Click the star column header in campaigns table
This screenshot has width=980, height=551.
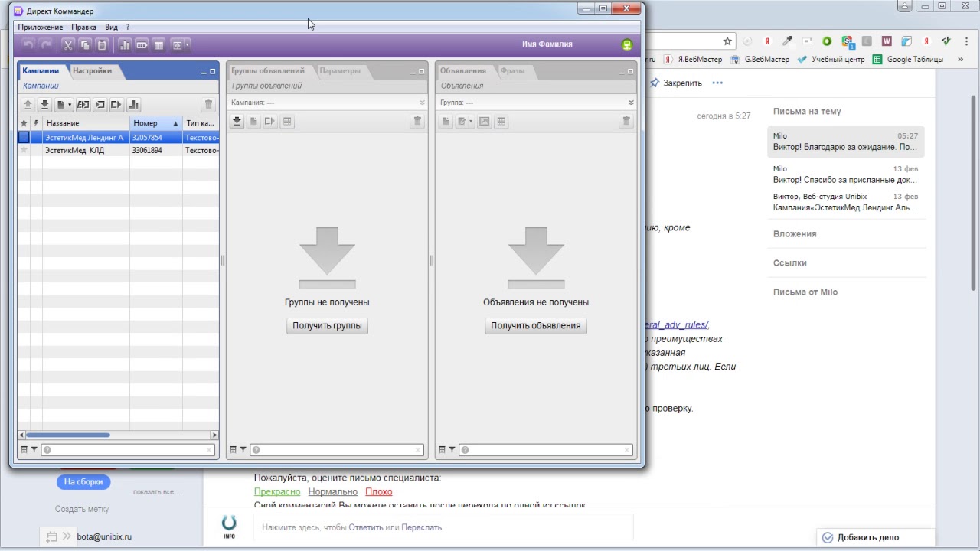click(x=24, y=123)
